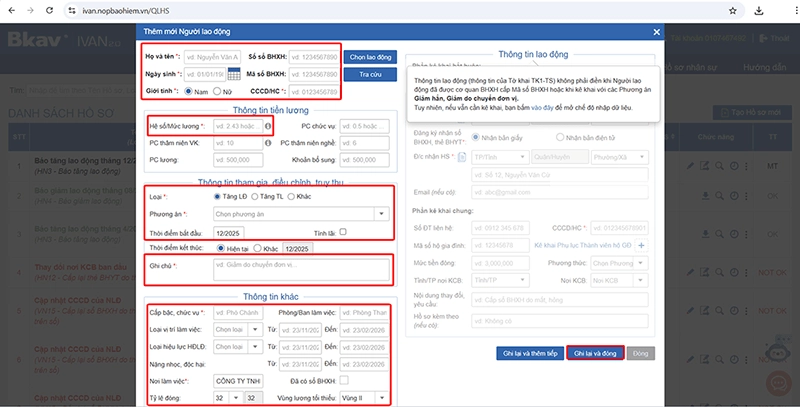Click the Ghi chú text field
800x407 pixels.
[301, 270]
